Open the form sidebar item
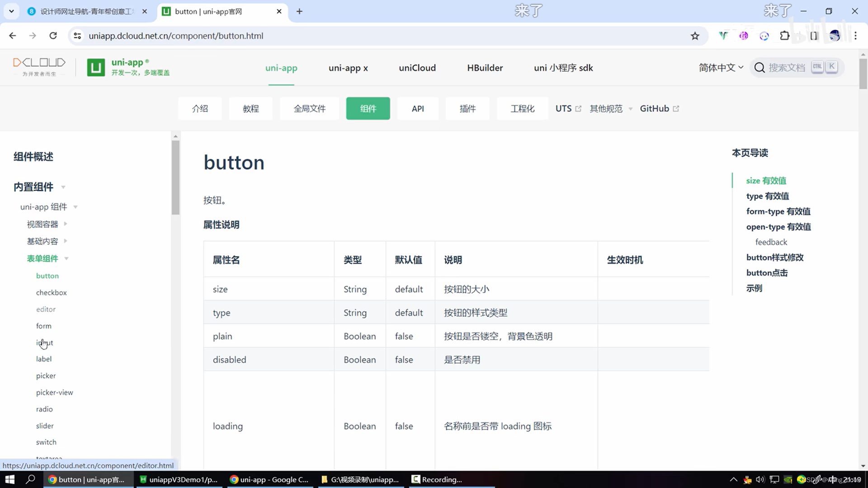This screenshot has width=868, height=488. (x=44, y=326)
